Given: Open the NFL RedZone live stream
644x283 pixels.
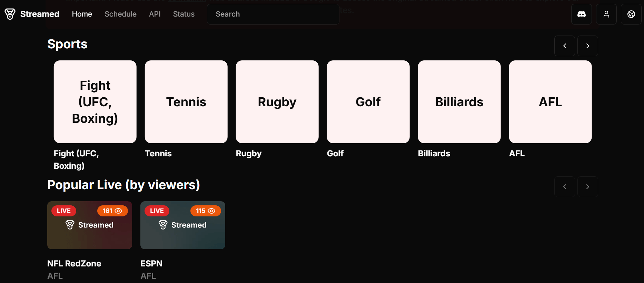Looking at the screenshot, I should [x=90, y=225].
